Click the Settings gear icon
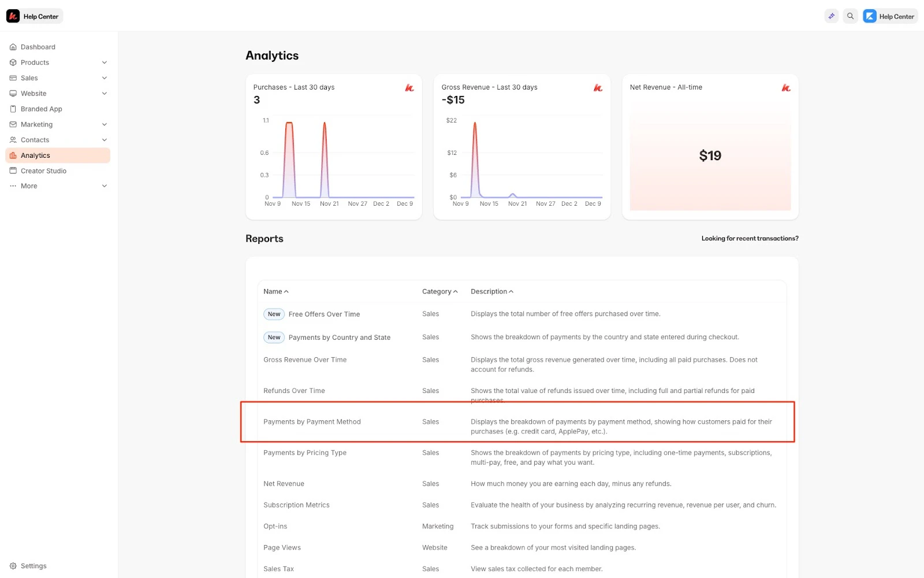This screenshot has width=924, height=578. [x=13, y=566]
